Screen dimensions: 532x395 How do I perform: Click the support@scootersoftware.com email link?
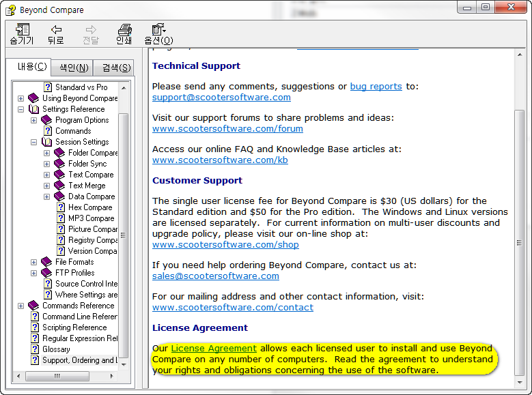pyautogui.click(x=221, y=98)
